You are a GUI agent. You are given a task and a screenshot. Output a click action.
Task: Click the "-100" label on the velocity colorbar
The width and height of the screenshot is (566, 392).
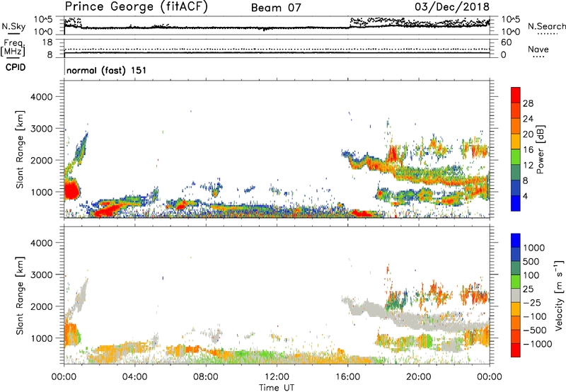535,316
